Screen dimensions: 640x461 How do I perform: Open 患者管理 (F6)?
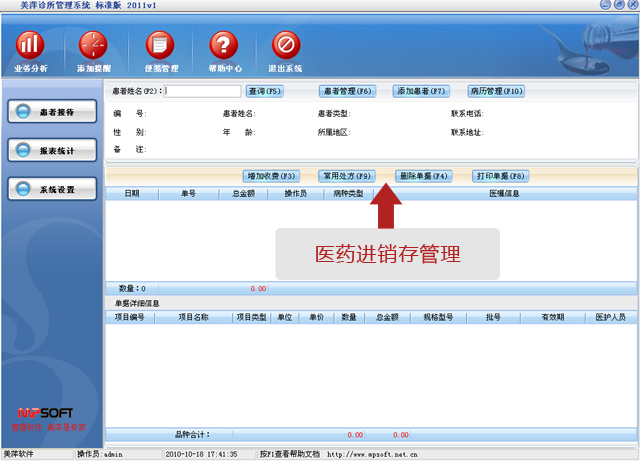[x=347, y=91]
